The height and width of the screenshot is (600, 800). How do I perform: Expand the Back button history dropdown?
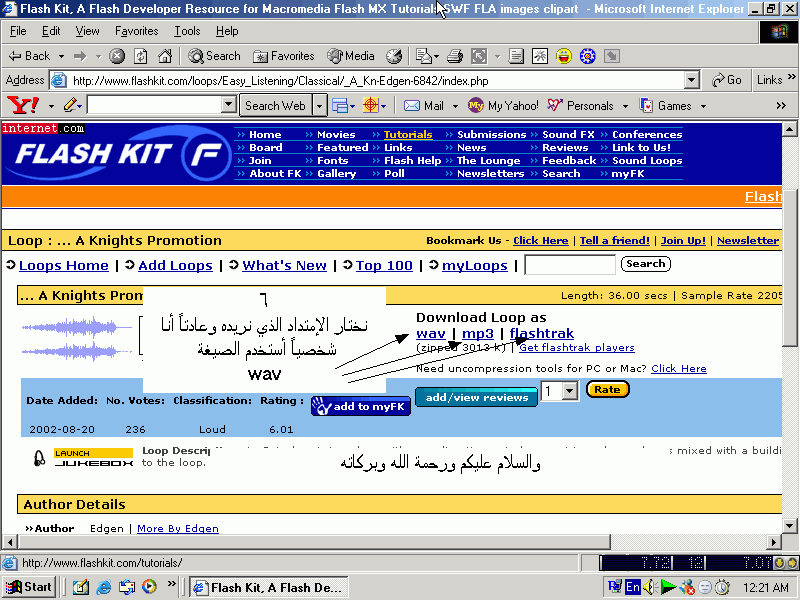click(61, 56)
